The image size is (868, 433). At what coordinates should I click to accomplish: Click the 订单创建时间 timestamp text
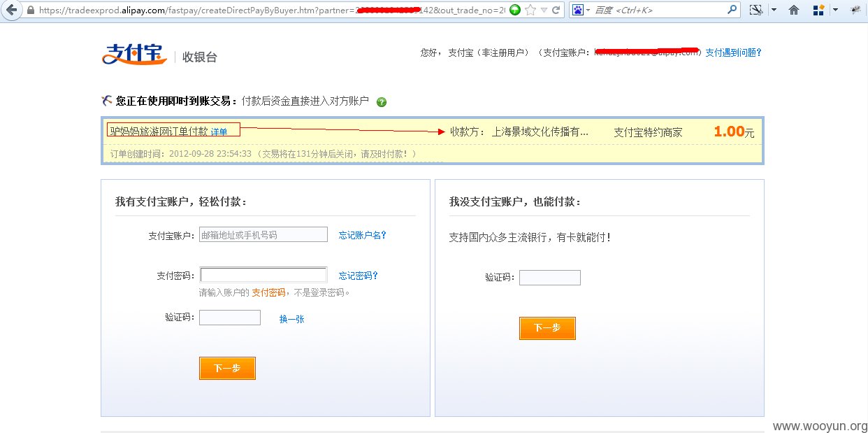point(263,154)
